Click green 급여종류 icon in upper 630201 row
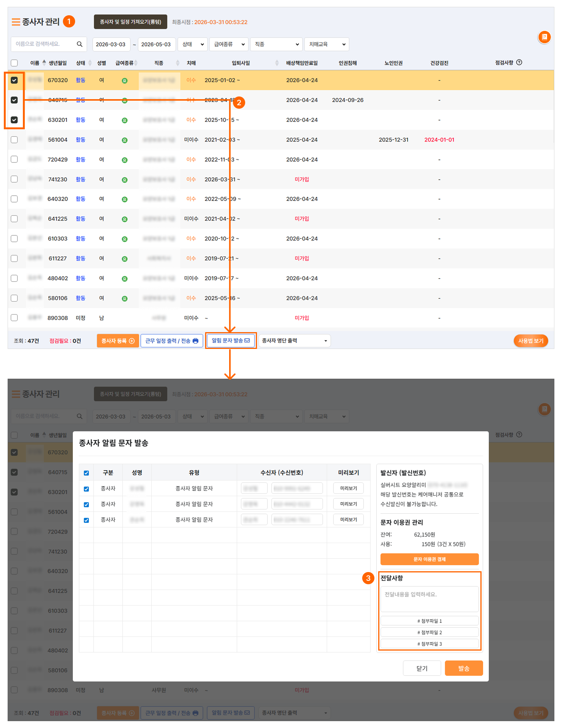Screen dimensions: 562x728 (x=125, y=120)
